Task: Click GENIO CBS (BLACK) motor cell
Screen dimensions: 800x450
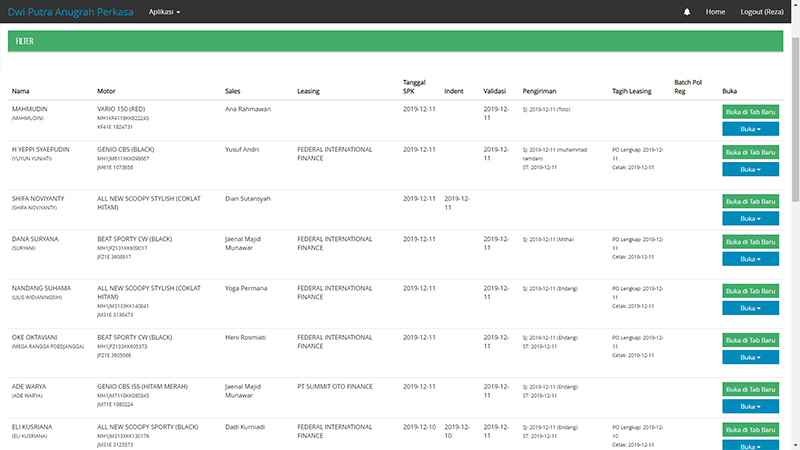Action: click(126, 149)
